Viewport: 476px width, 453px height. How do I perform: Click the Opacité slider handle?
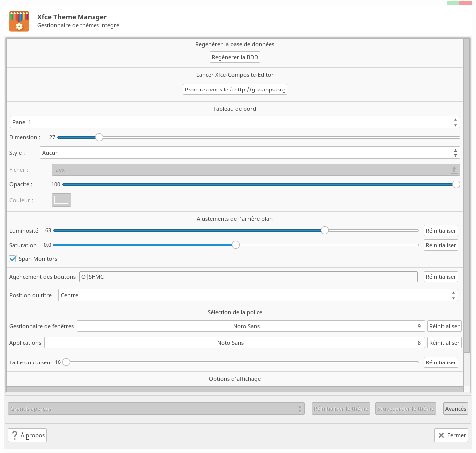click(456, 184)
